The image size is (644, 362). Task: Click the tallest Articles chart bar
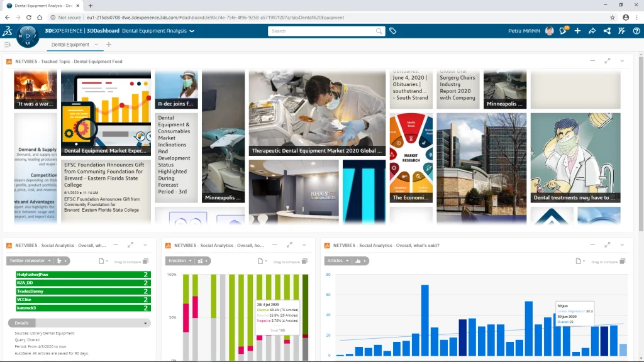[425, 320]
